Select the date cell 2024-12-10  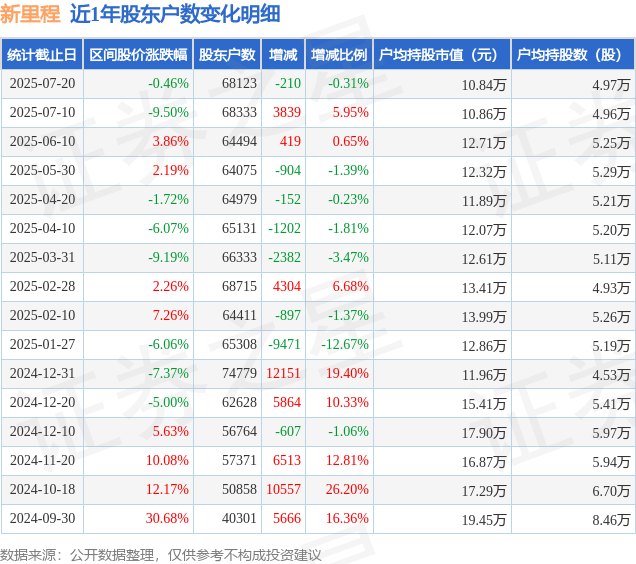[43, 431]
